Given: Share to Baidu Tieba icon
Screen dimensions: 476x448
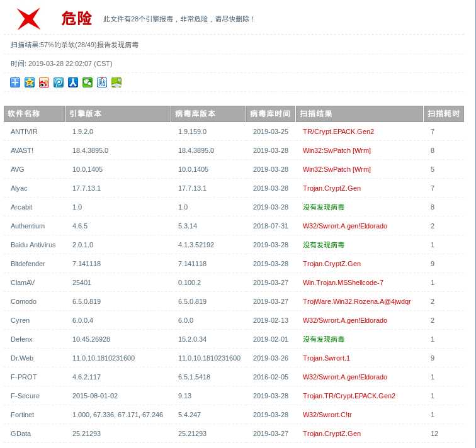Looking at the screenshot, I should pyautogui.click(x=102, y=82).
